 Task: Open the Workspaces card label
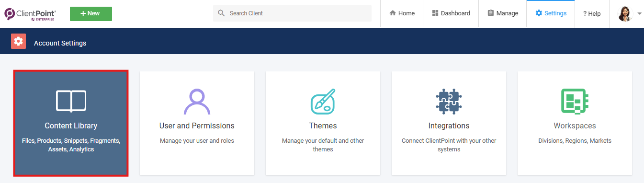point(575,126)
